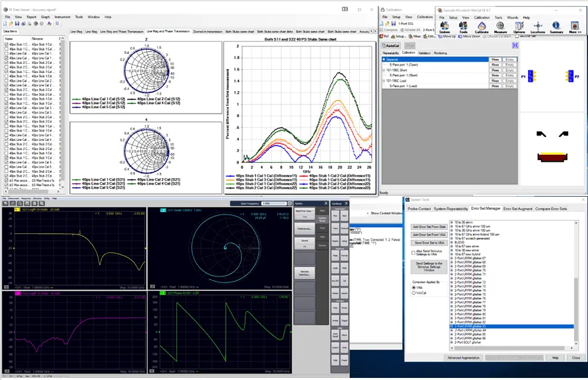Click the Edit... icon in Calibration toolbar

pyautogui.click(x=430, y=37)
